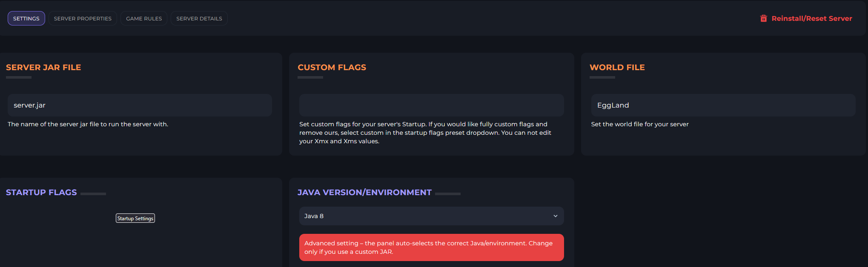This screenshot has width=868, height=267.
Task: Click the red Advanced setting warning banner
Action: pyautogui.click(x=431, y=247)
